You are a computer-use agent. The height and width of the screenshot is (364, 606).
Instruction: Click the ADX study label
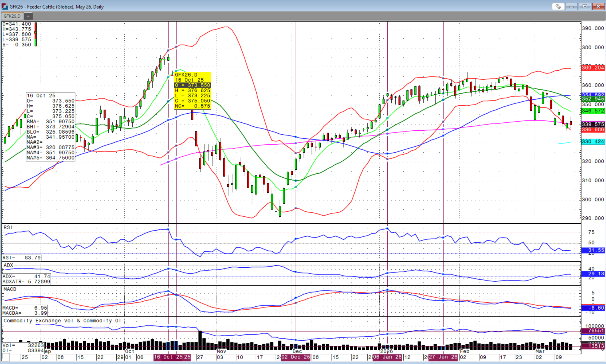click(x=8, y=265)
